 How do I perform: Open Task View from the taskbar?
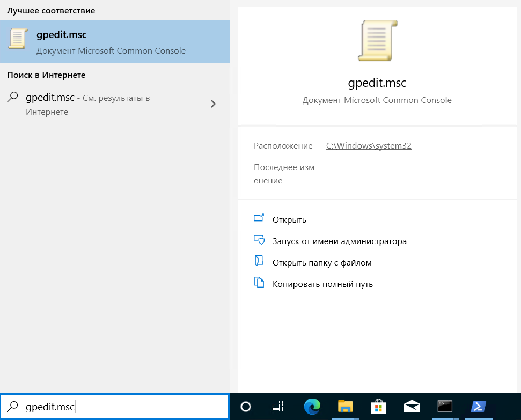pos(278,407)
